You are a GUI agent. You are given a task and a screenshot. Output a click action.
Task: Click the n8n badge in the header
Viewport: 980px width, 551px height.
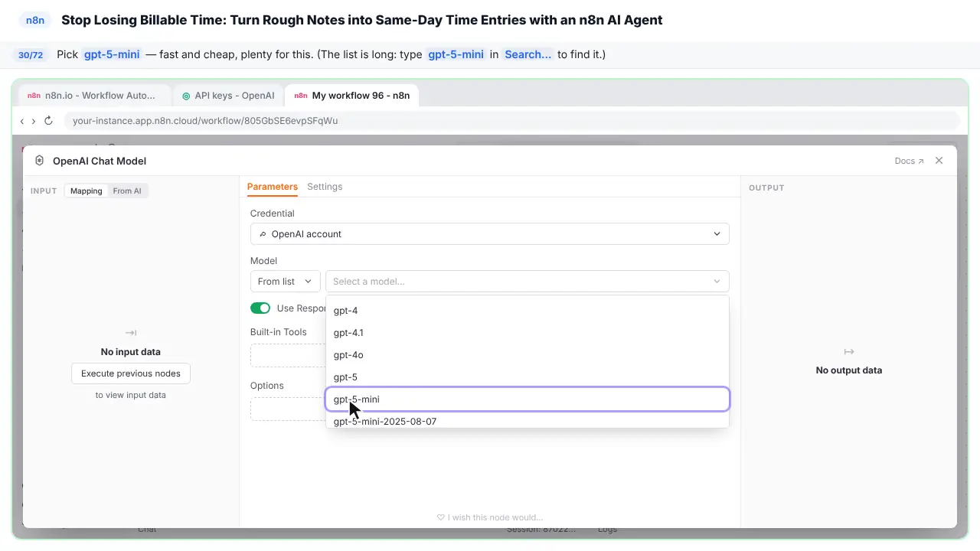(35, 21)
